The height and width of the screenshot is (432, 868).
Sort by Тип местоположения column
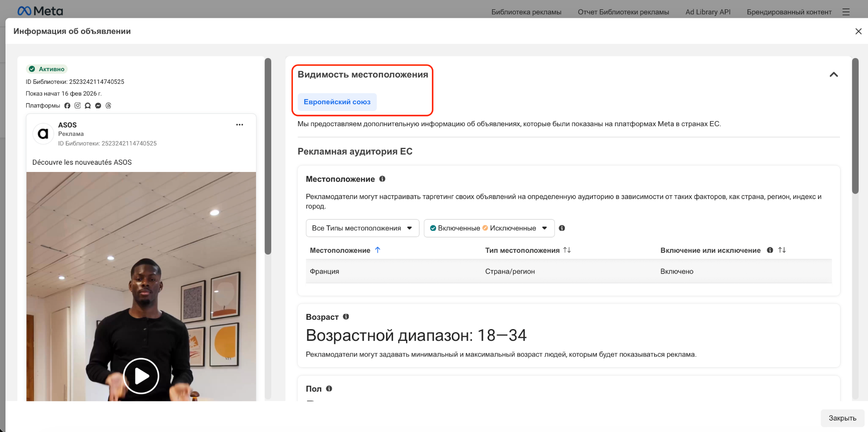tap(567, 250)
